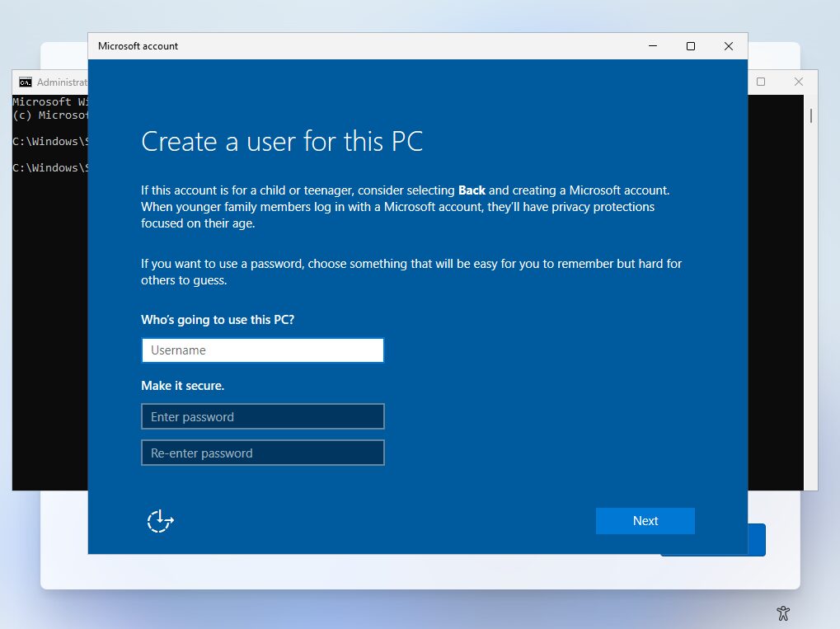Click the 'Create a user for this PC' heading
Viewport: 840px width, 629px height.
click(x=282, y=142)
